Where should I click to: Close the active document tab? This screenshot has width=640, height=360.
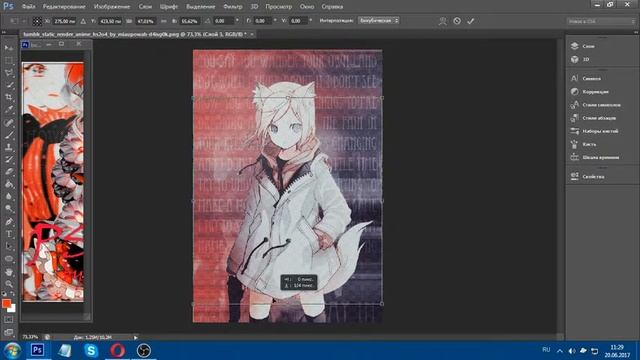click(x=252, y=34)
